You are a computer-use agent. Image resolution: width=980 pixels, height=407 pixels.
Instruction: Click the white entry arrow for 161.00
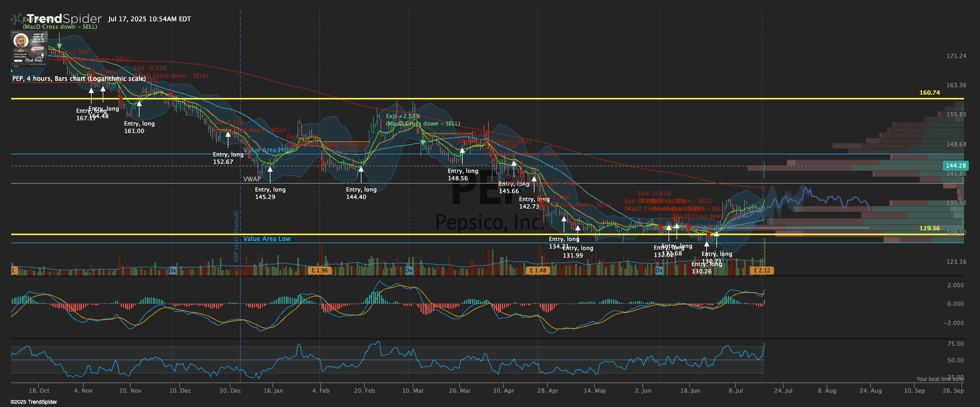(139, 107)
